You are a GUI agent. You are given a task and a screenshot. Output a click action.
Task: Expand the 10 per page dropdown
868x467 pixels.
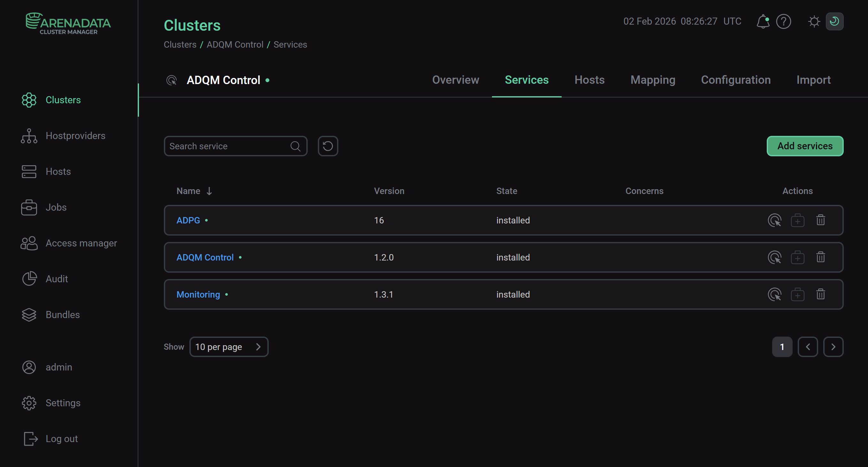pos(229,346)
